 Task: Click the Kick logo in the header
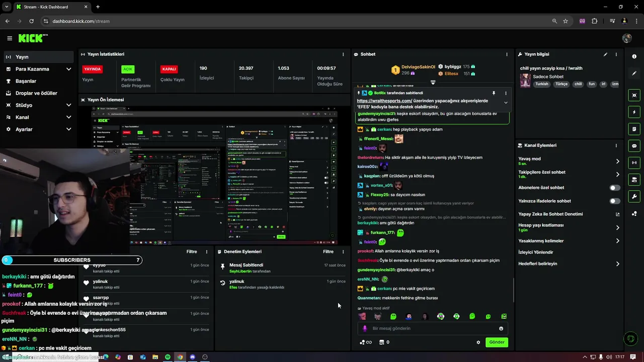[x=33, y=38]
